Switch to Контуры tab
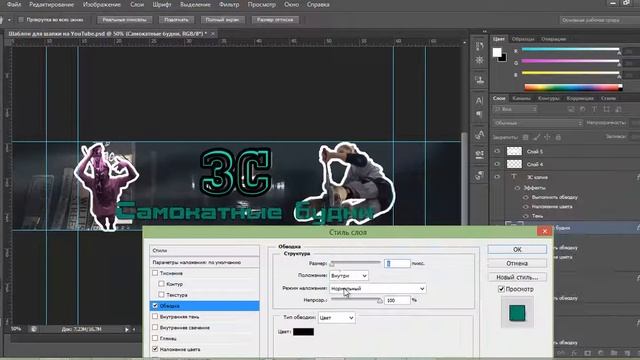This screenshot has width=640, height=360. tap(548, 98)
